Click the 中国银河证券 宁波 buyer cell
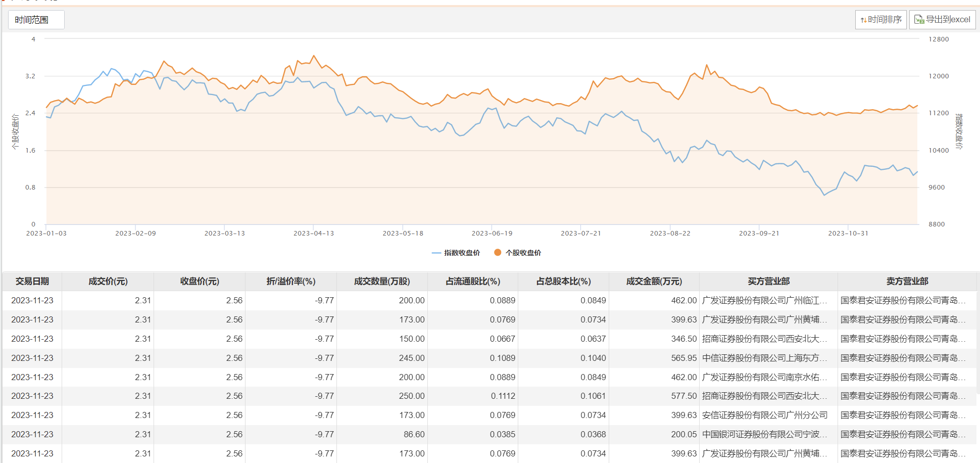Viewport: 980px width, 463px height. 765,434
